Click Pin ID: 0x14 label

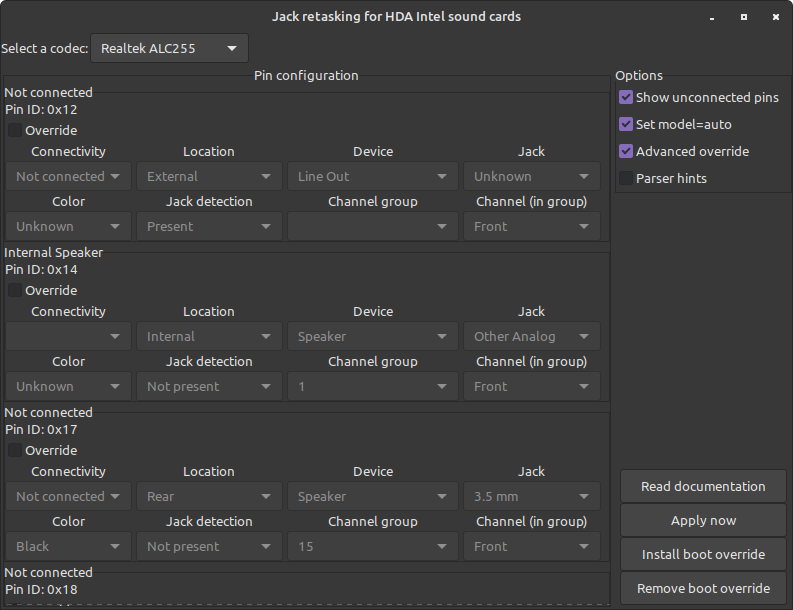tap(41, 270)
